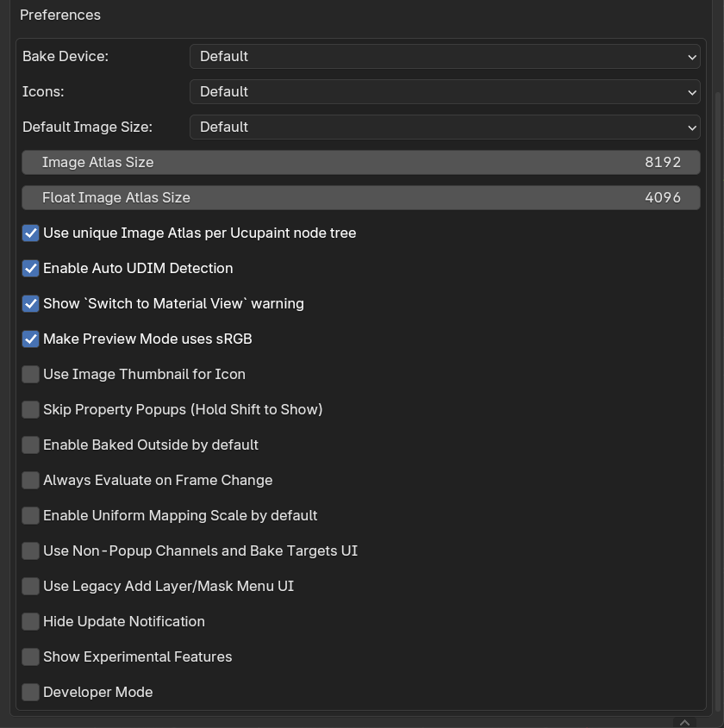Tick Always Evaluate on Frame Change
Image resolution: width=724 pixels, height=728 pixels.
31,480
